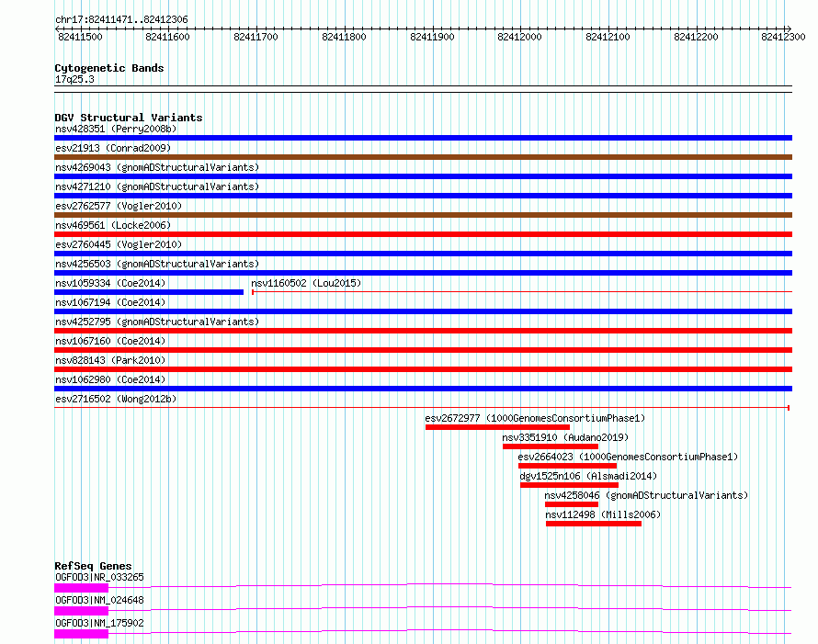Click ruler position 82411600
The width and height of the screenshot is (818, 644).
point(167,37)
